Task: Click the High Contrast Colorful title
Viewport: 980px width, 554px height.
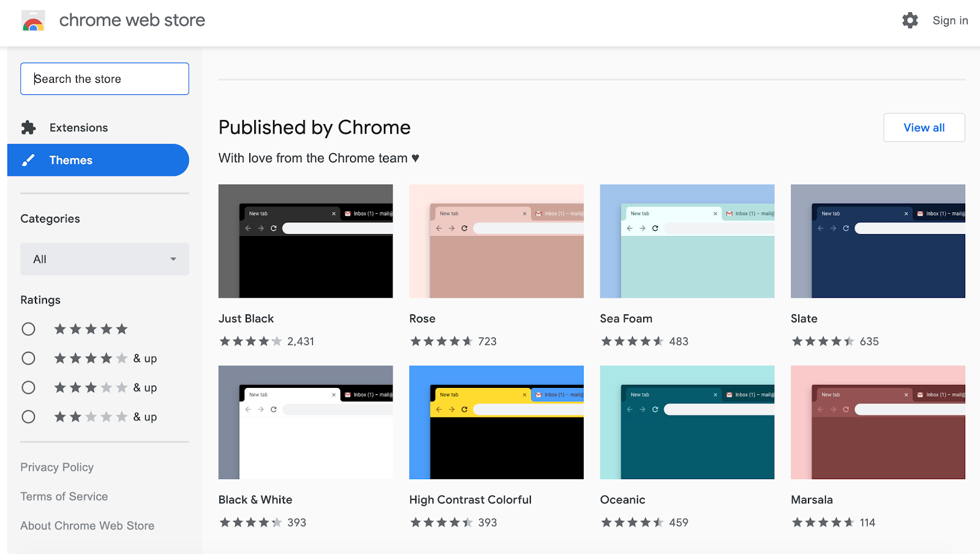Action: [470, 499]
